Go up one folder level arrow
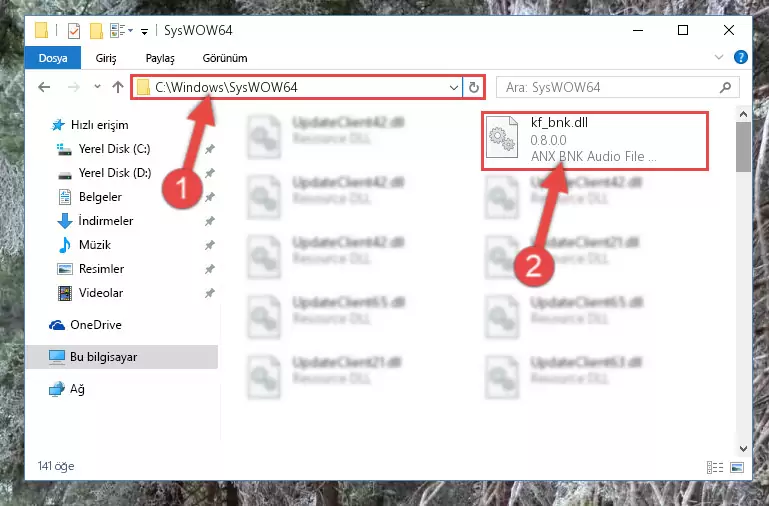The height and width of the screenshot is (506, 769). 118,87
